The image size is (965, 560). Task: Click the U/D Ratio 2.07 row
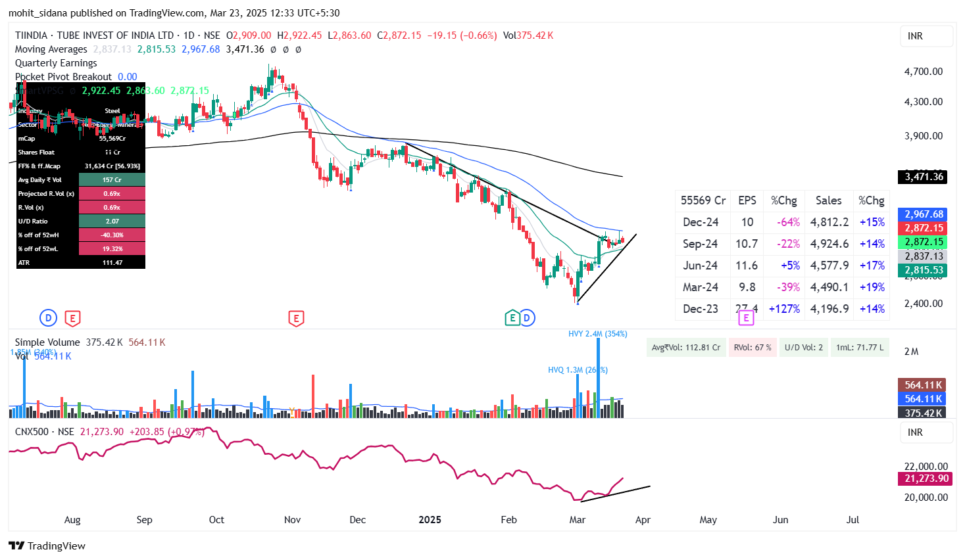(x=80, y=222)
